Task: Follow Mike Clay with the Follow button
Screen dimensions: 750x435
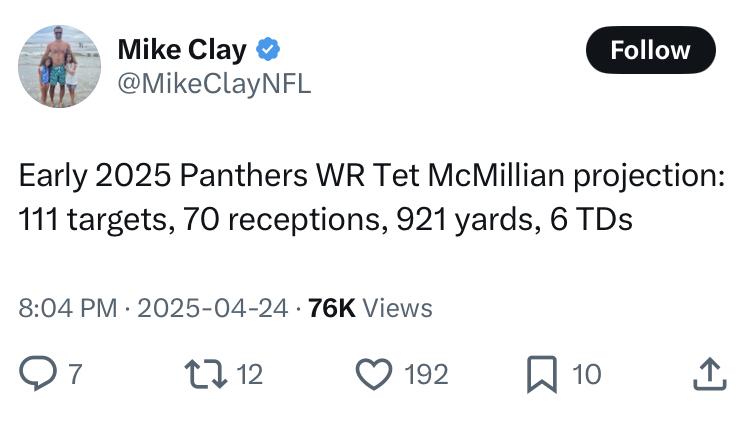Action: click(x=650, y=50)
